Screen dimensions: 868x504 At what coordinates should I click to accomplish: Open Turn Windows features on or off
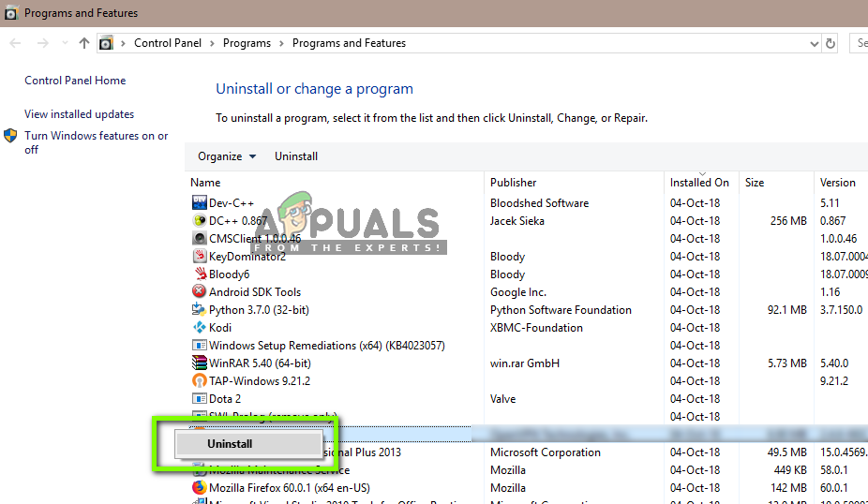97,142
